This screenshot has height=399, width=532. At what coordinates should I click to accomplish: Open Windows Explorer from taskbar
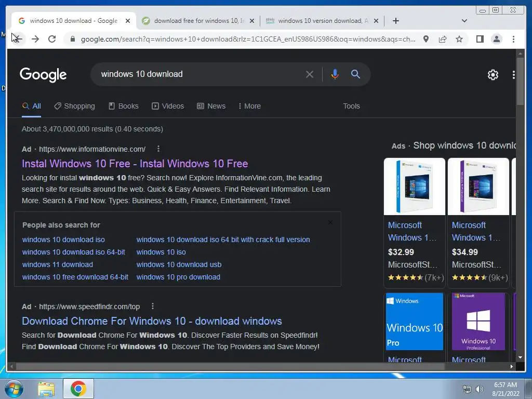pos(46,389)
